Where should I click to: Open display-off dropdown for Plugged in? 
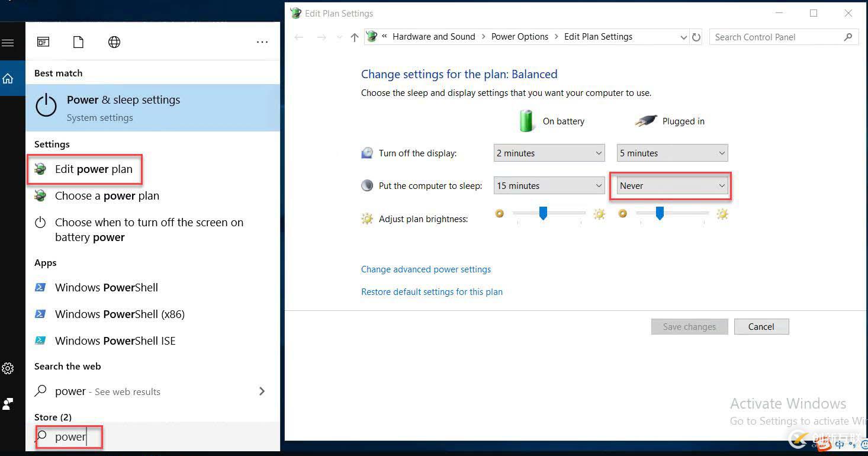click(672, 153)
